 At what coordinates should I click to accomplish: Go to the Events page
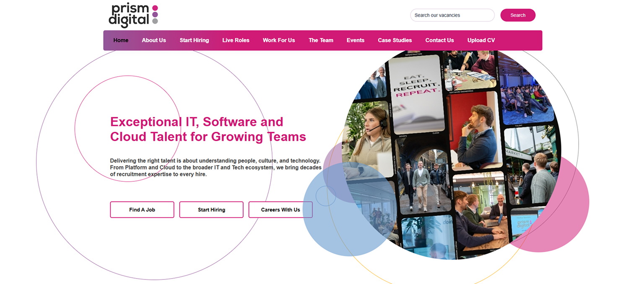[356, 40]
